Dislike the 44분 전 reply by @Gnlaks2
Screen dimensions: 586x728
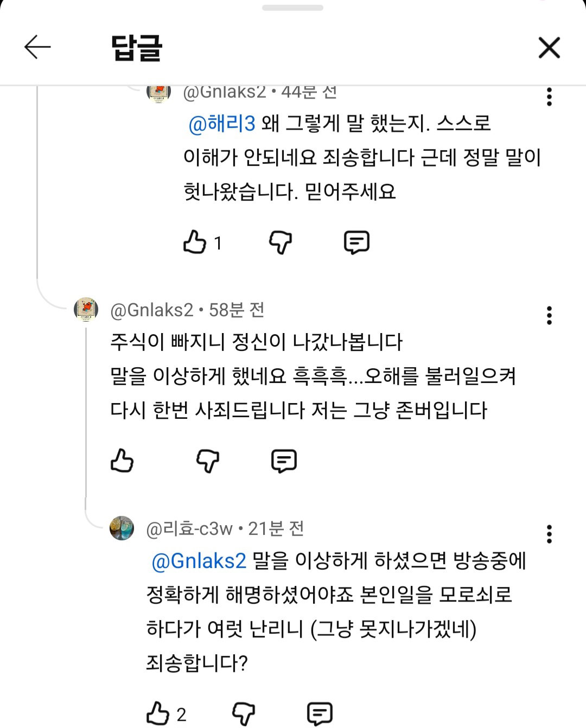click(281, 242)
